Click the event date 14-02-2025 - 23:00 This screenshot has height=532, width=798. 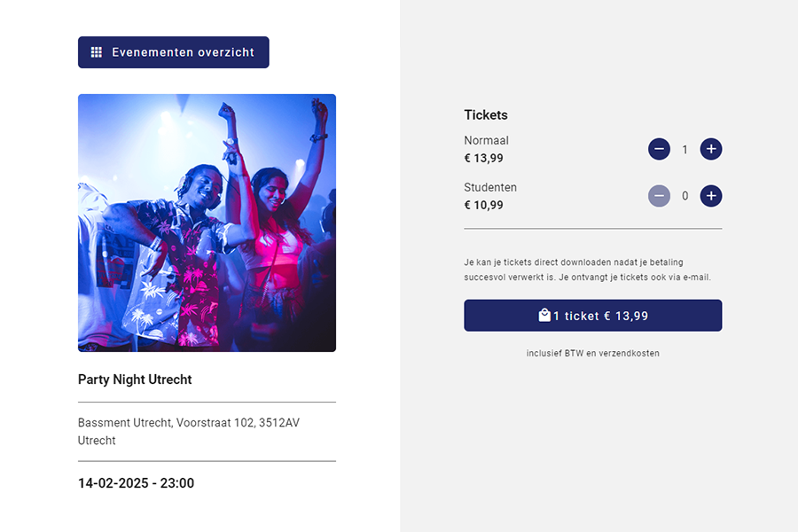(x=136, y=483)
